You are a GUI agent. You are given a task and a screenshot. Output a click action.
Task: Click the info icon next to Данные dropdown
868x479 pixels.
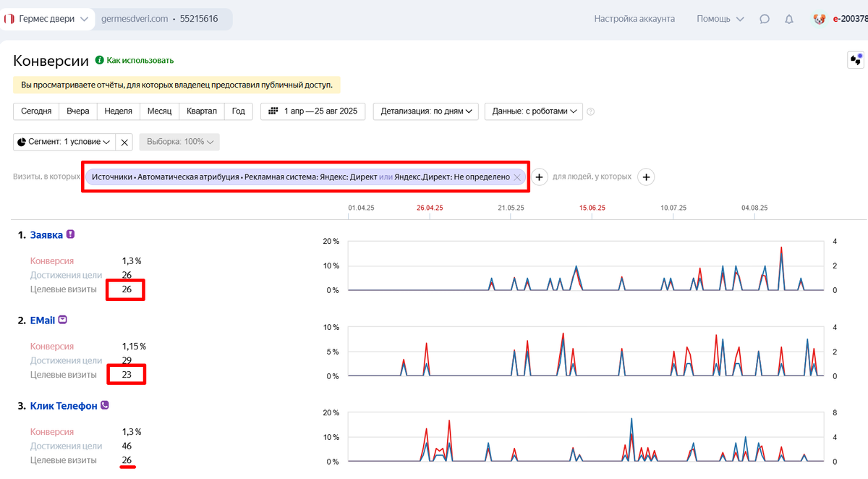tap(591, 111)
